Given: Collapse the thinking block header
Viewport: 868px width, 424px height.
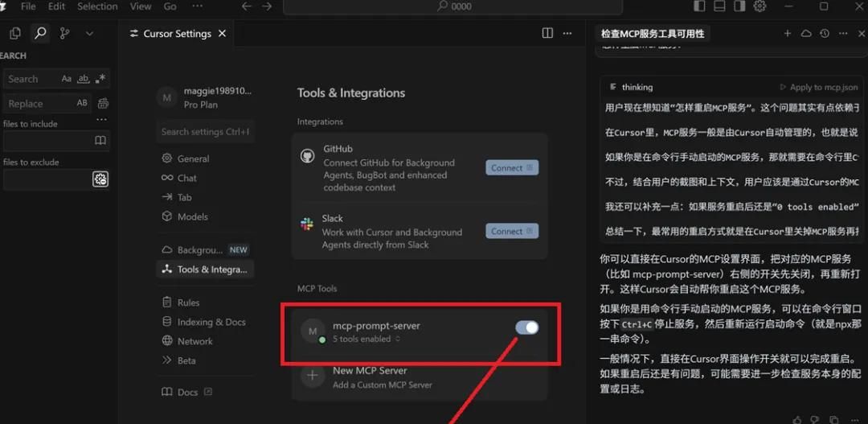Looking at the screenshot, I should pyautogui.click(x=631, y=87).
